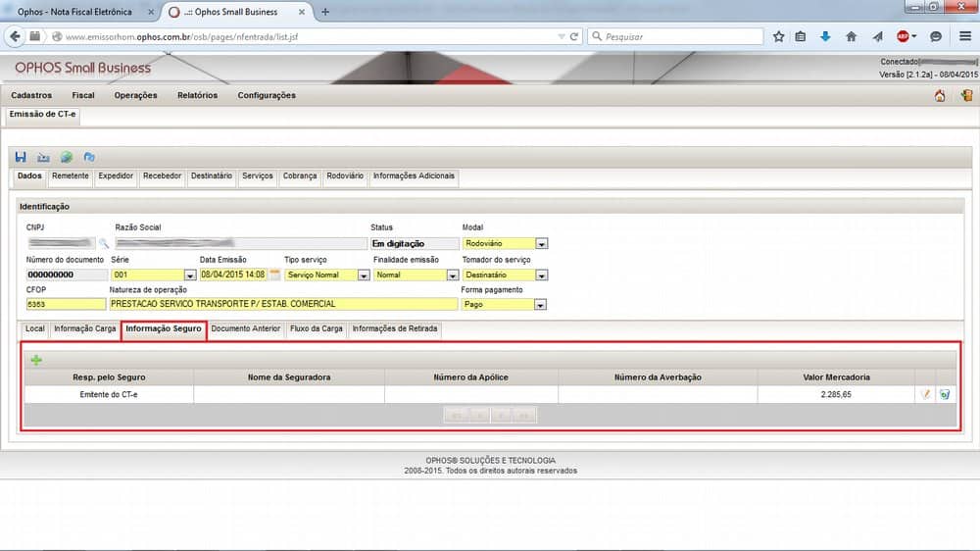Select the Emissão de CT-e page tab
Image resolution: width=980 pixels, height=551 pixels.
point(42,115)
